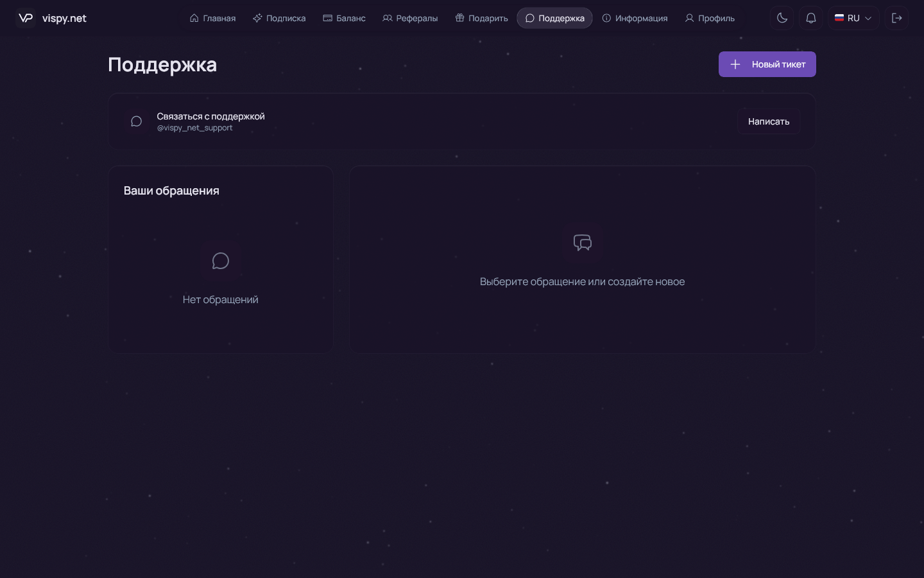Click the Поддержка page heading

point(162,65)
